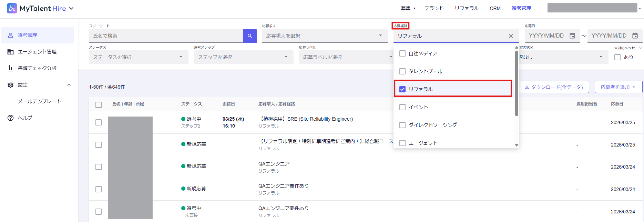Click the 氏名で検索 free word field
The width and height of the screenshot is (644, 222).
[166, 36]
